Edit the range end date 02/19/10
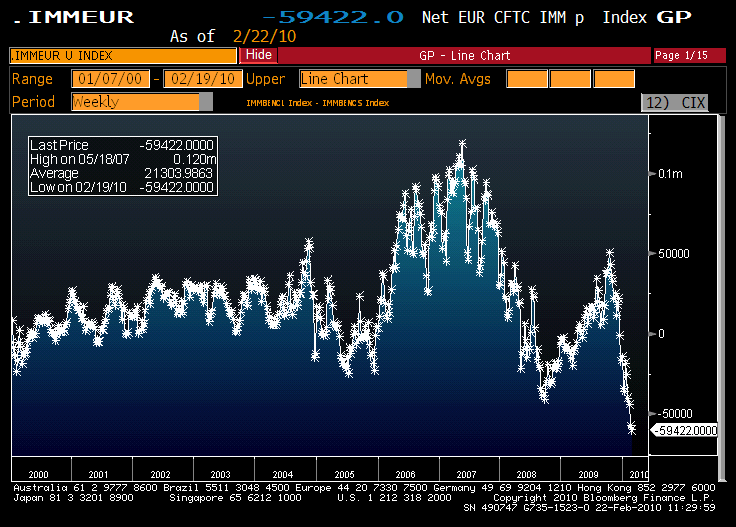Viewport: 736px width, 527px height. click(201, 79)
